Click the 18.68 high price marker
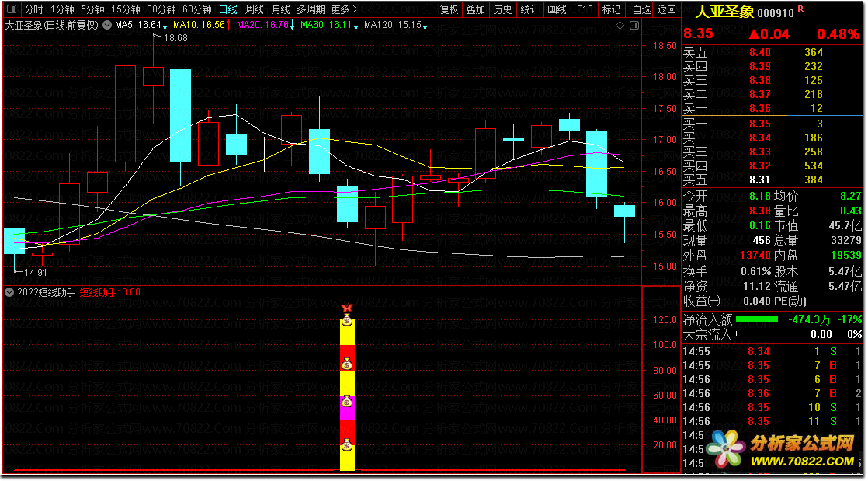Viewport: 868px width, 481px height. (175, 37)
